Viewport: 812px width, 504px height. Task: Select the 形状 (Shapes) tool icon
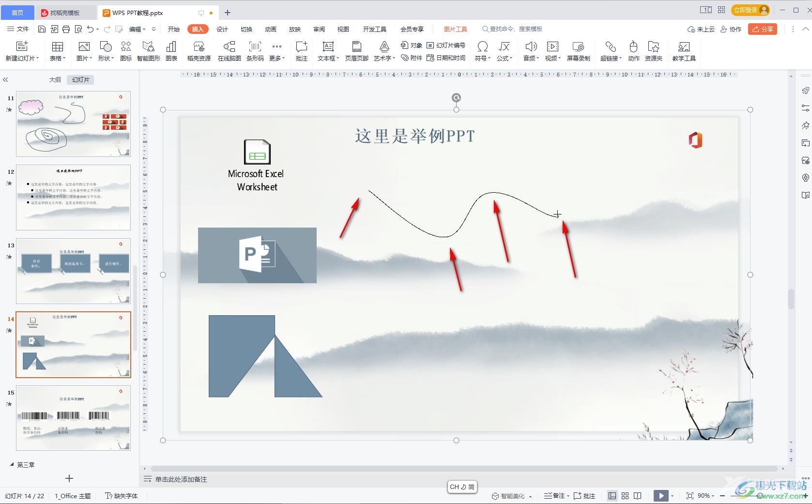click(105, 46)
